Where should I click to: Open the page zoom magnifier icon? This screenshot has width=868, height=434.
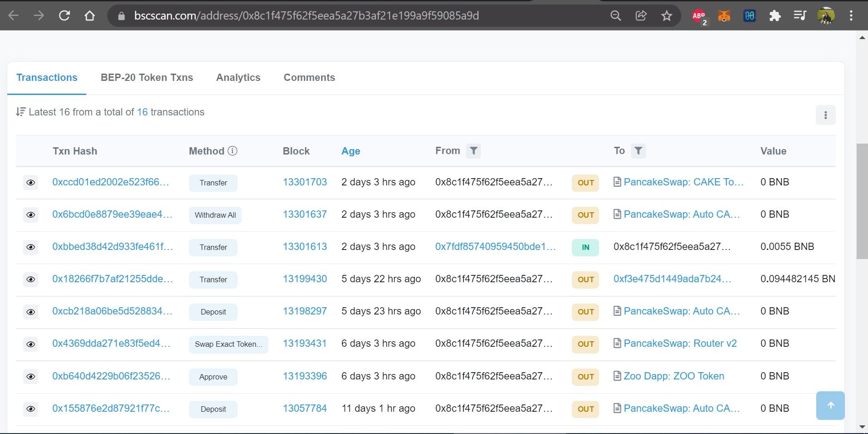(615, 16)
